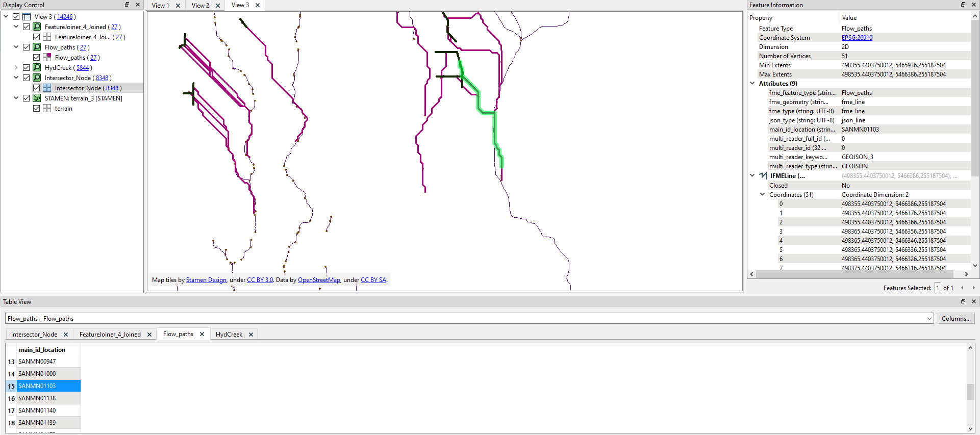The height and width of the screenshot is (435, 980).
Task: Click the Intersector_Node dataset magnifier icon
Action: (37, 78)
